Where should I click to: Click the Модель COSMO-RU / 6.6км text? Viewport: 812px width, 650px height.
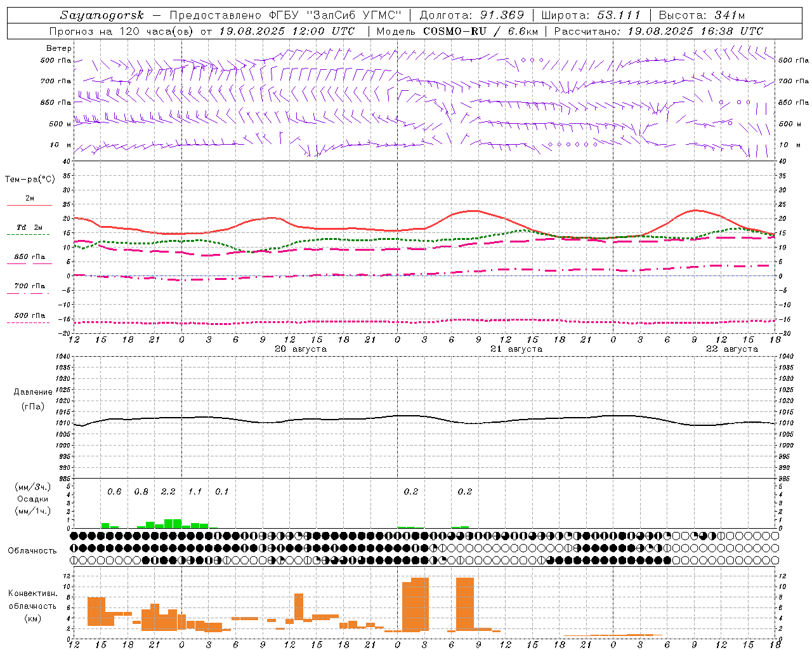click(x=457, y=31)
